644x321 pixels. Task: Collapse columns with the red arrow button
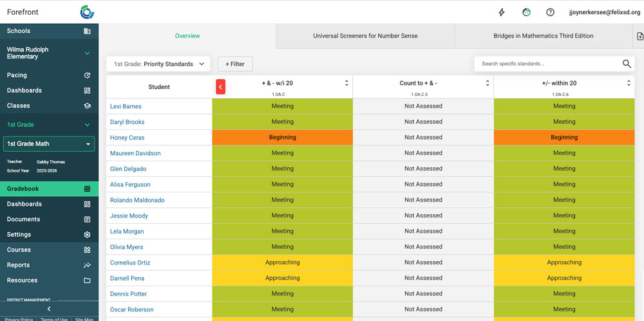pos(220,87)
